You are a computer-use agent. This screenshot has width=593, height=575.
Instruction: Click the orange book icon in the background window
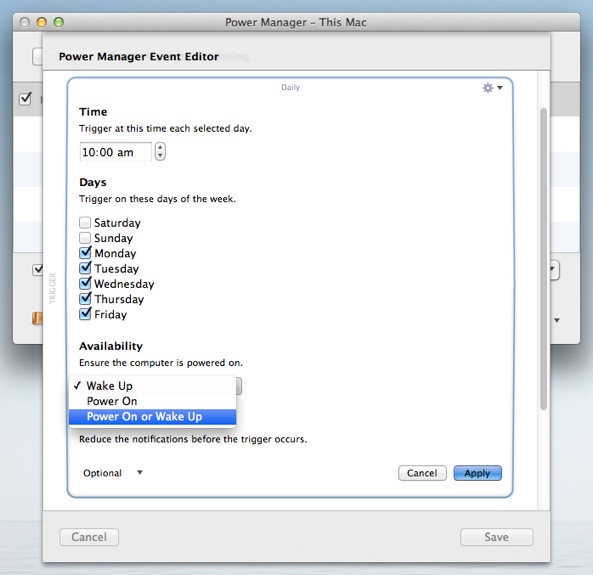37,319
